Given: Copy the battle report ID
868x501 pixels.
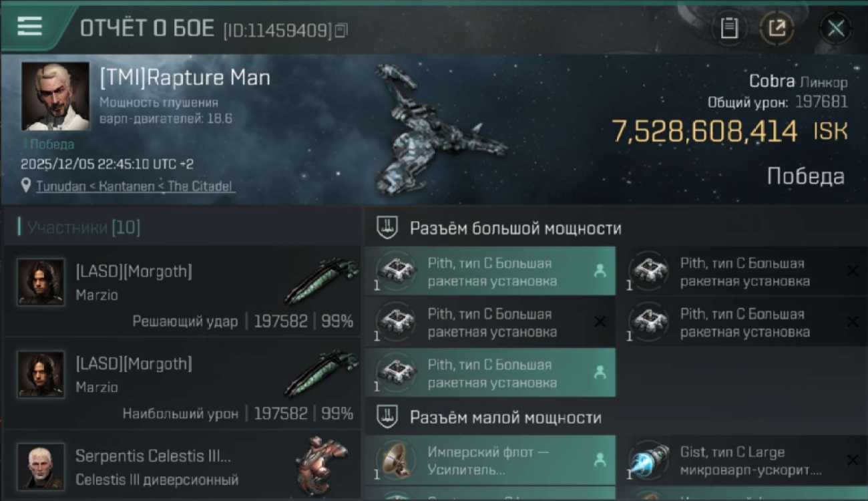Looking at the screenshot, I should 341,30.
